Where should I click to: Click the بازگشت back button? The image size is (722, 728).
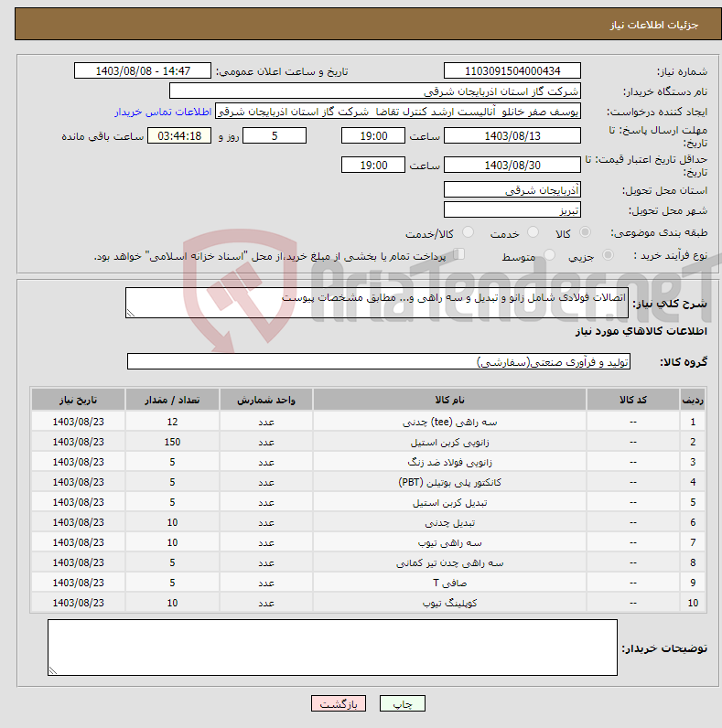(339, 703)
